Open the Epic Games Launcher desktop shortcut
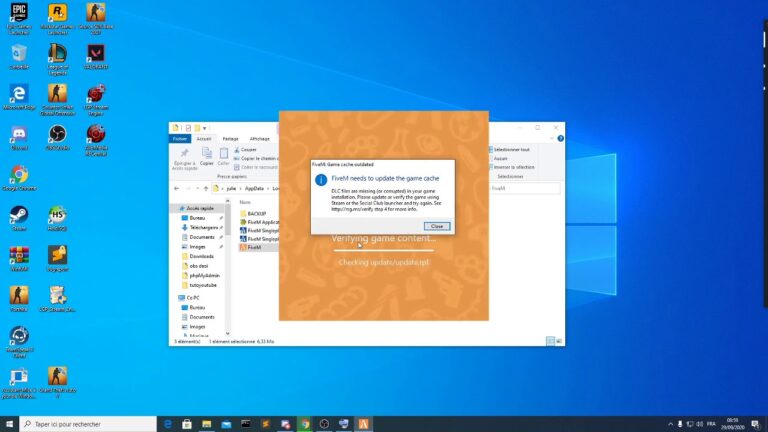768x432 pixels. pyautogui.click(x=19, y=19)
